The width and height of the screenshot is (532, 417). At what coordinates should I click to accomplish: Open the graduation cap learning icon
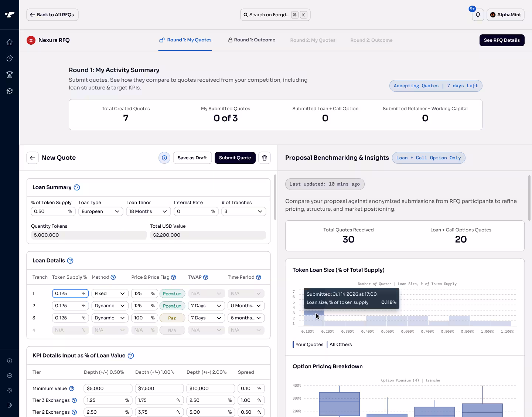click(x=10, y=91)
